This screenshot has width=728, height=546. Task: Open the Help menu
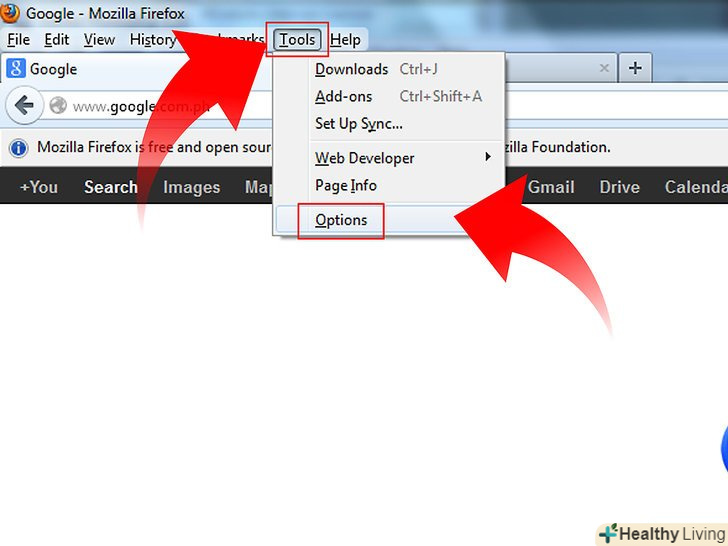345,40
